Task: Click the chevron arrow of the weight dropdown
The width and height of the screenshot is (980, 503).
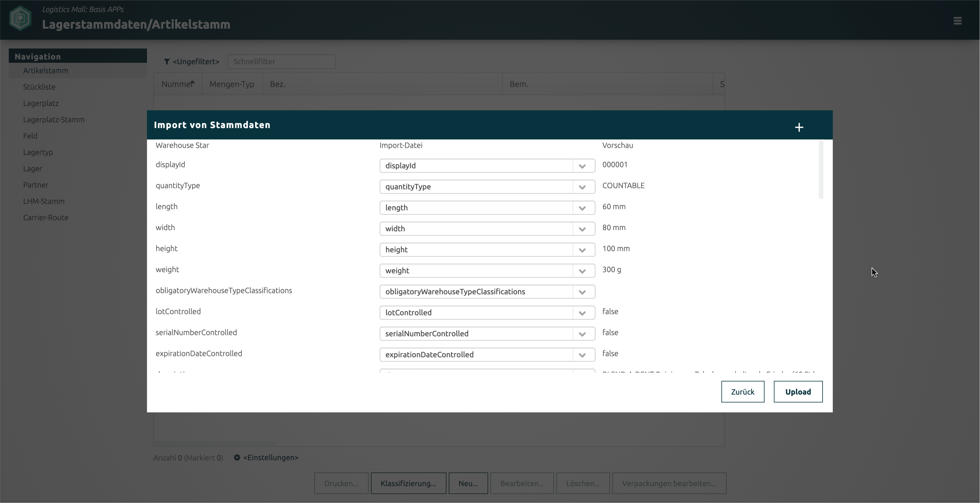Action: [x=582, y=271]
